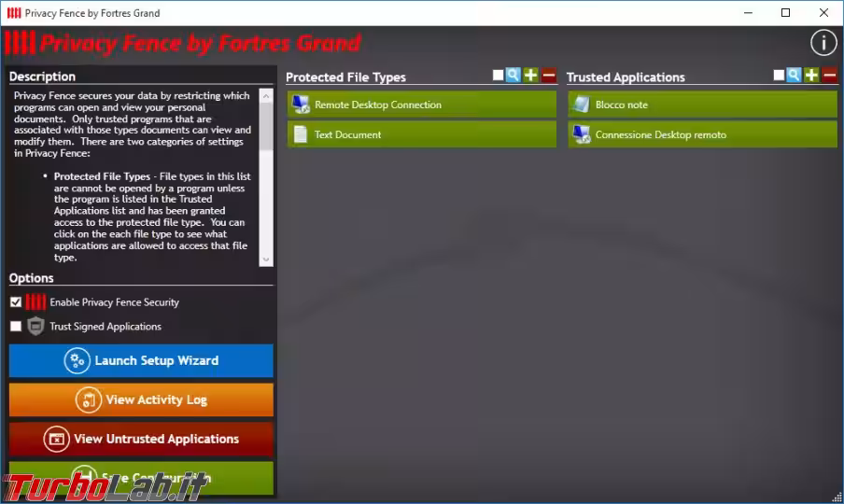
Task: Select Connessione Desktop remoto application
Action: click(702, 134)
